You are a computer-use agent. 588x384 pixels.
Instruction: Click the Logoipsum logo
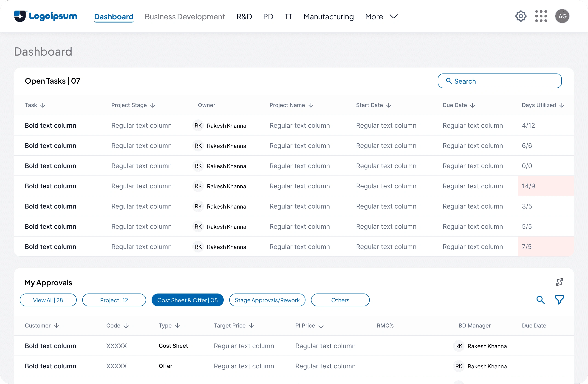click(46, 16)
